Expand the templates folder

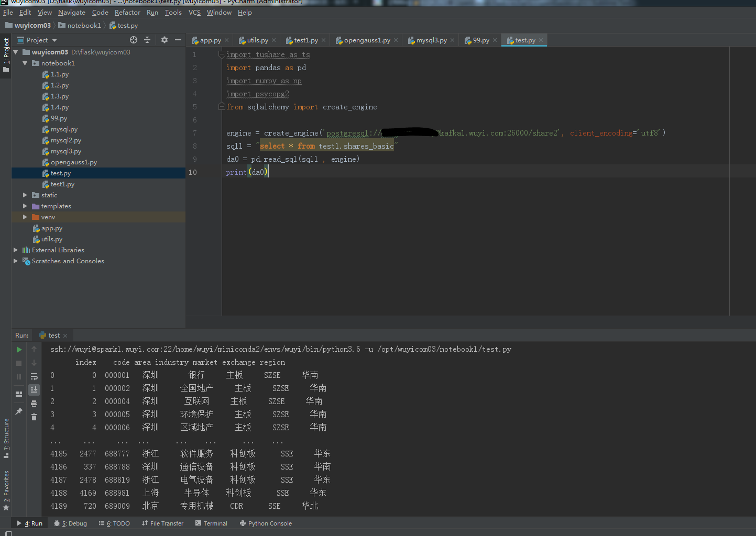(25, 206)
